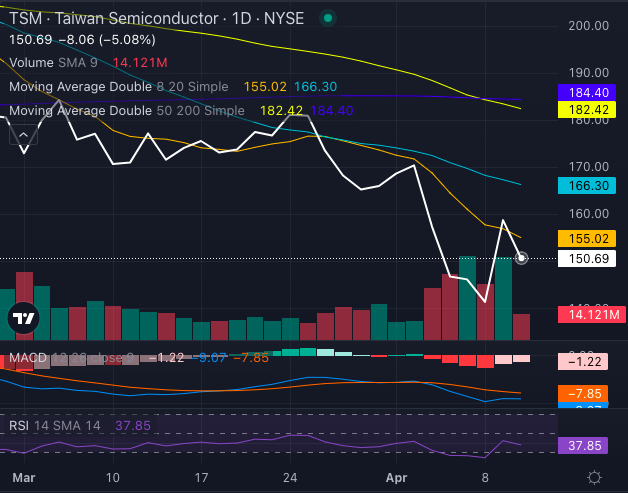Select the RSI 14 SMA 14 label
The height and width of the screenshot is (493, 628).
(x=54, y=425)
